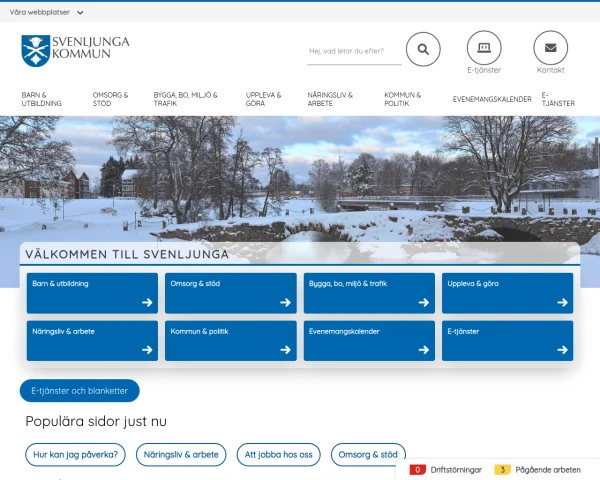Click arrow on Kommun & politik tile
This screenshot has height=480, width=600.
tap(285, 350)
